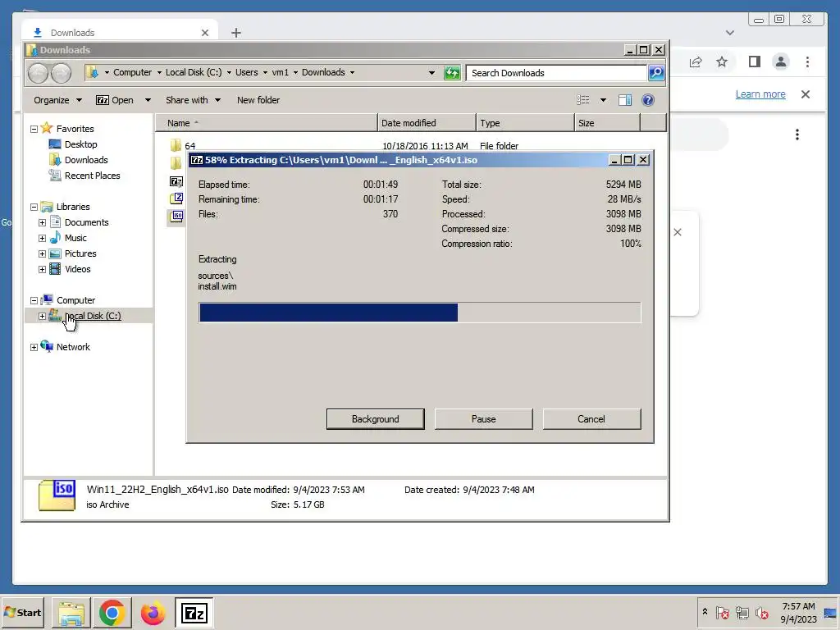This screenshot has width=840, height=630.
Task: Open volume tray icon
Action: pos(761,612)
